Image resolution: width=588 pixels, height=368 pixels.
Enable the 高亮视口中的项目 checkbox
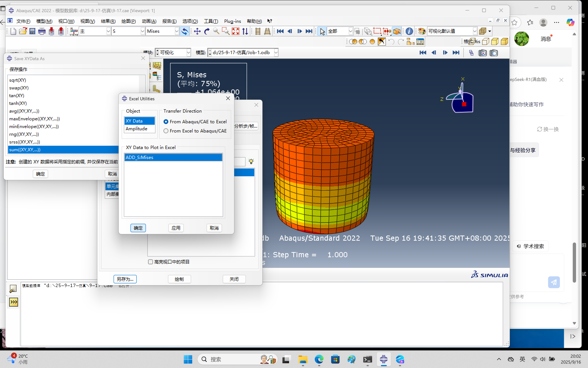click(150, 262)
